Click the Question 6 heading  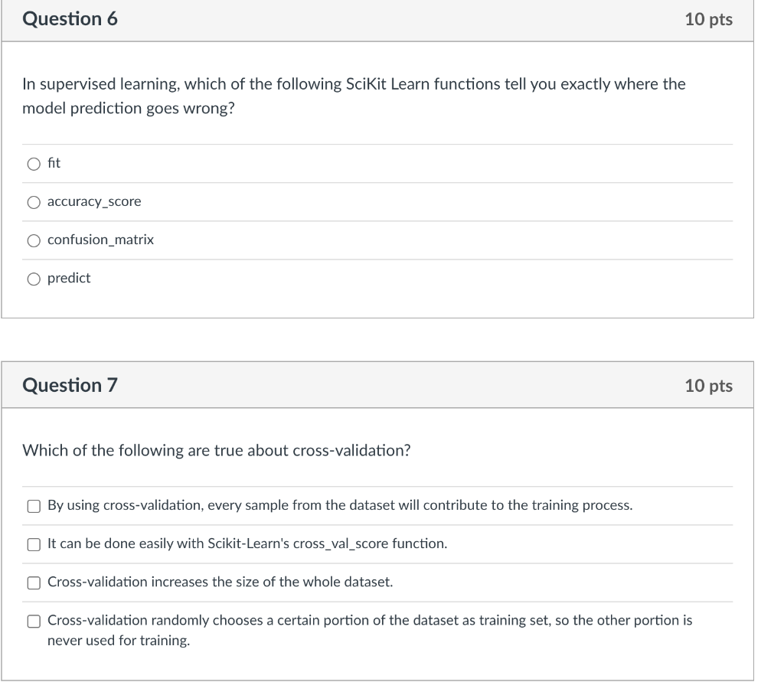coord(70,19)
